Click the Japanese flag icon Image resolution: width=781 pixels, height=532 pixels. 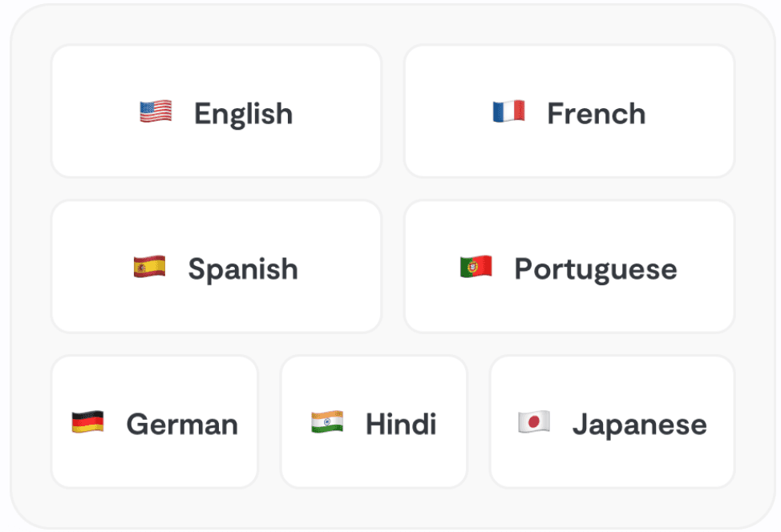point(534,422)
